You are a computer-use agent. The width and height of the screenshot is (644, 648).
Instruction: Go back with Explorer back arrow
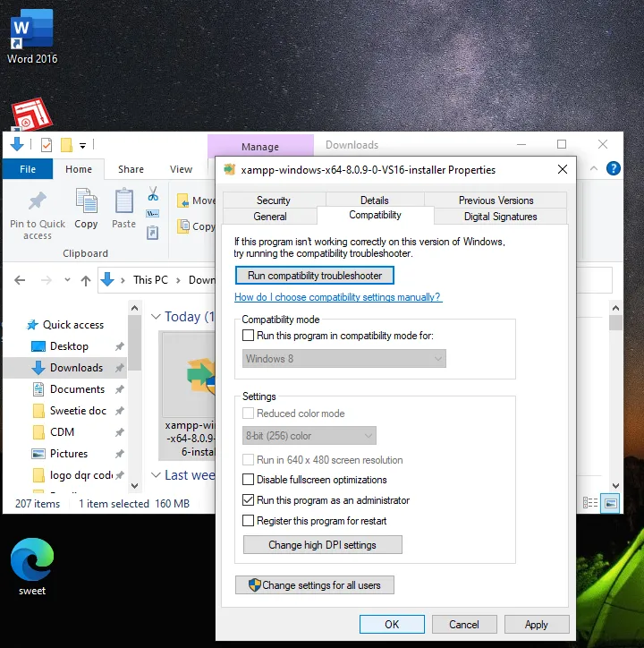pos(20,281)
